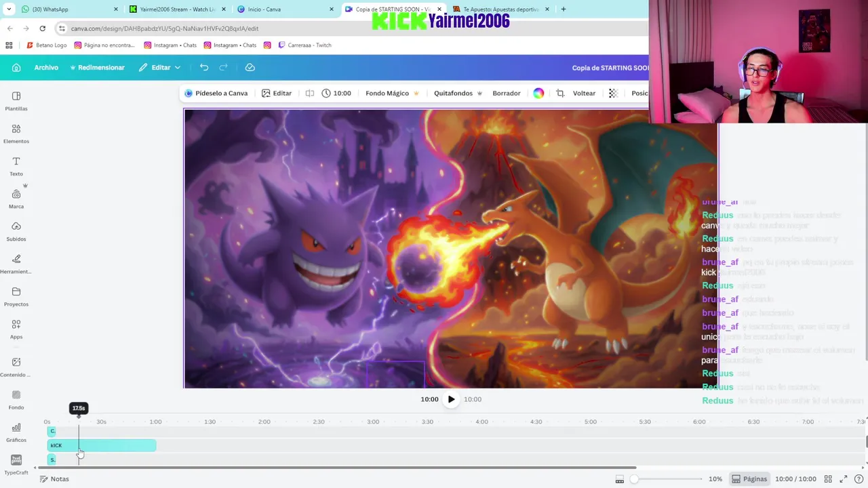Close the WhatsApp tab
This screenshot has width=868, height=488.
click(116, 9)
